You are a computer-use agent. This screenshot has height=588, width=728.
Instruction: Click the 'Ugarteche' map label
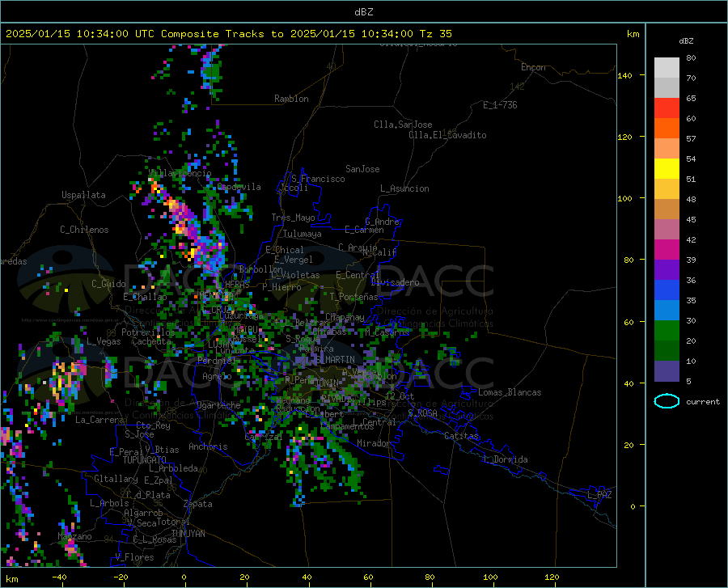click(x=218, y=405)
